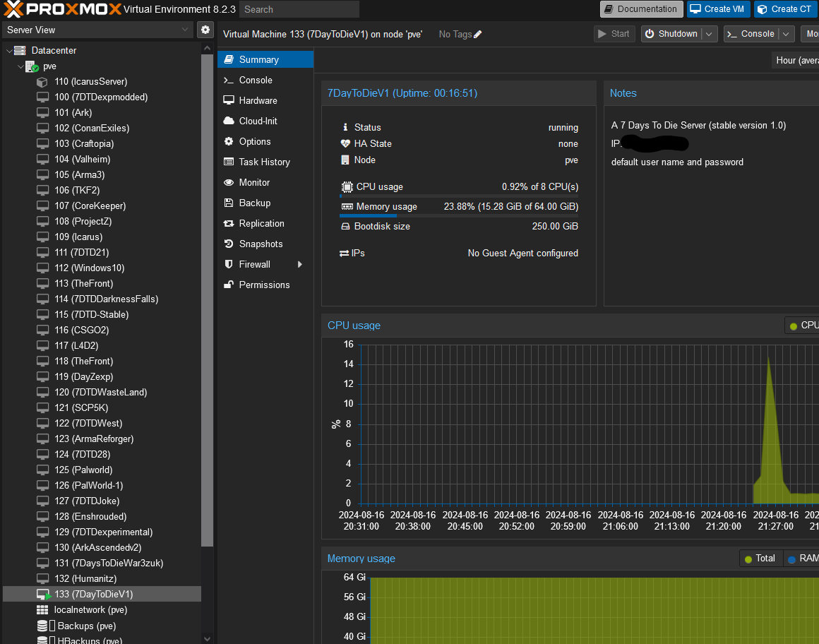The width and height of the screenshot is (819, 644).
Task: Click the Status info icon
Action: [x=345, y=127]
